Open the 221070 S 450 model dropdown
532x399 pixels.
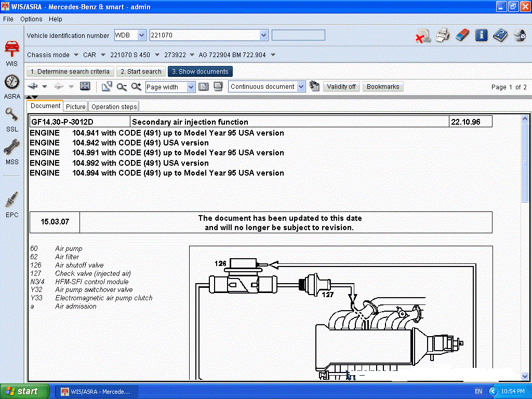pyautogui.click(x=157, y=55)
